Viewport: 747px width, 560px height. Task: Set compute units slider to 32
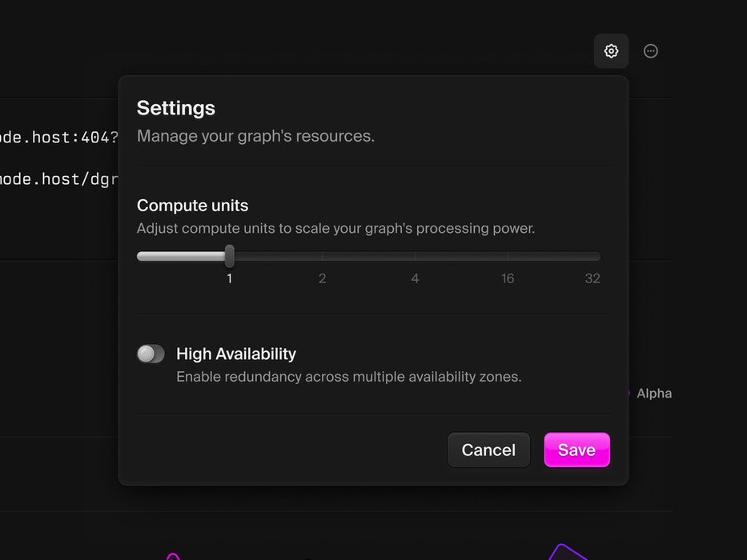point(596,257)
